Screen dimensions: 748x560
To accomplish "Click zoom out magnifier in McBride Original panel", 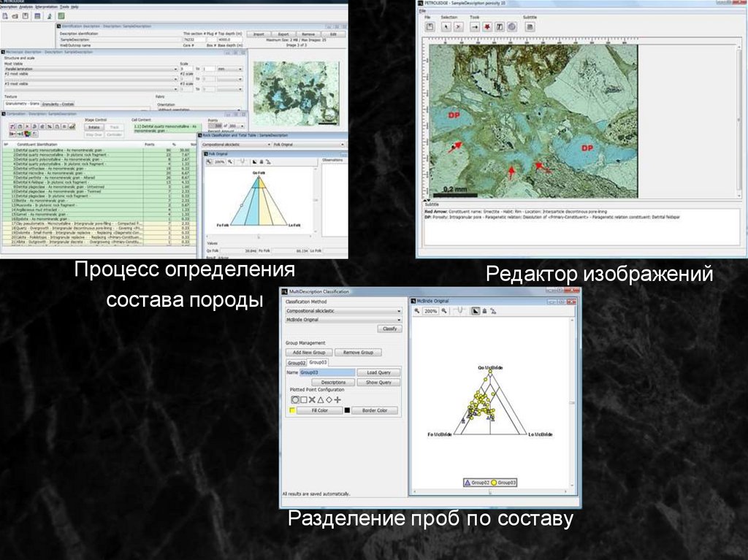I will pyautogui.click(x=417, y=311).
